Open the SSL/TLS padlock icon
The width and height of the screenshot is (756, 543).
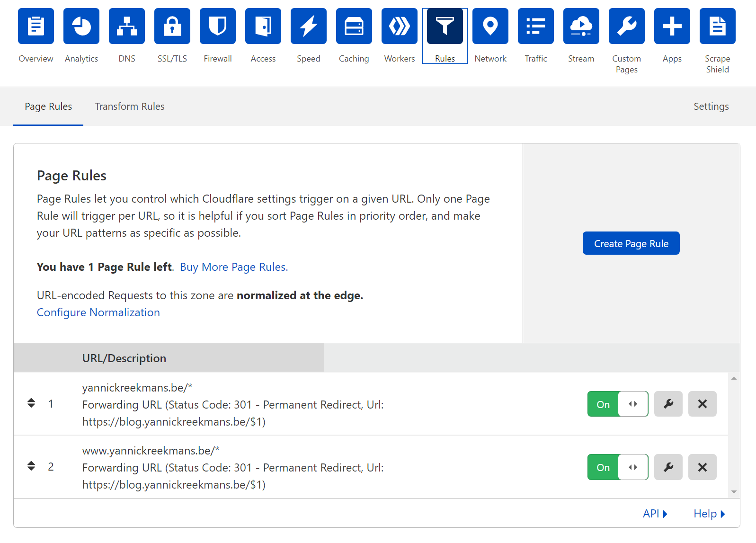[x=172, y=26]
